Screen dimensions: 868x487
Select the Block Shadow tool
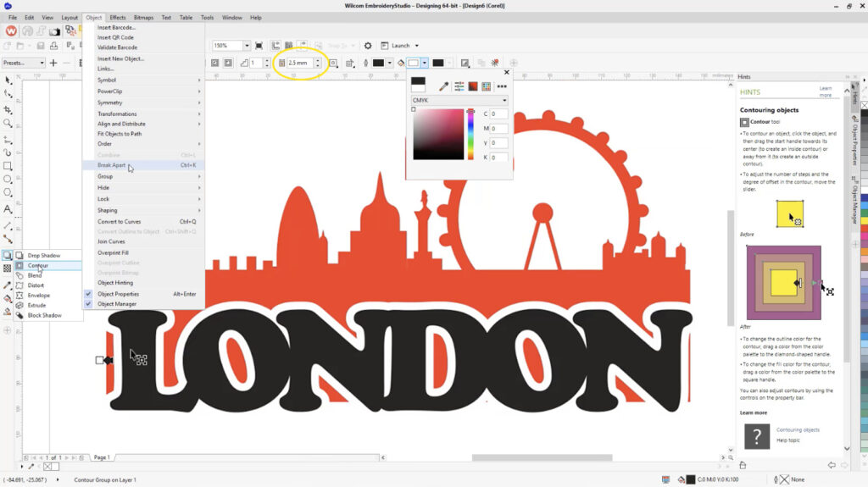point(44,315)
